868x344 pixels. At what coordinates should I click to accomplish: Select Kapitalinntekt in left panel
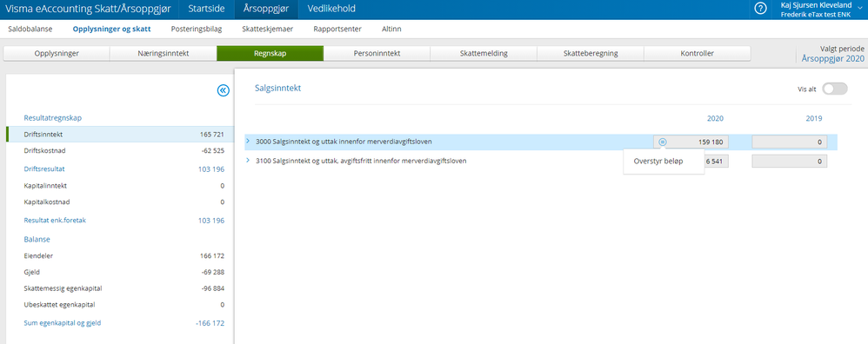(119, 186)
